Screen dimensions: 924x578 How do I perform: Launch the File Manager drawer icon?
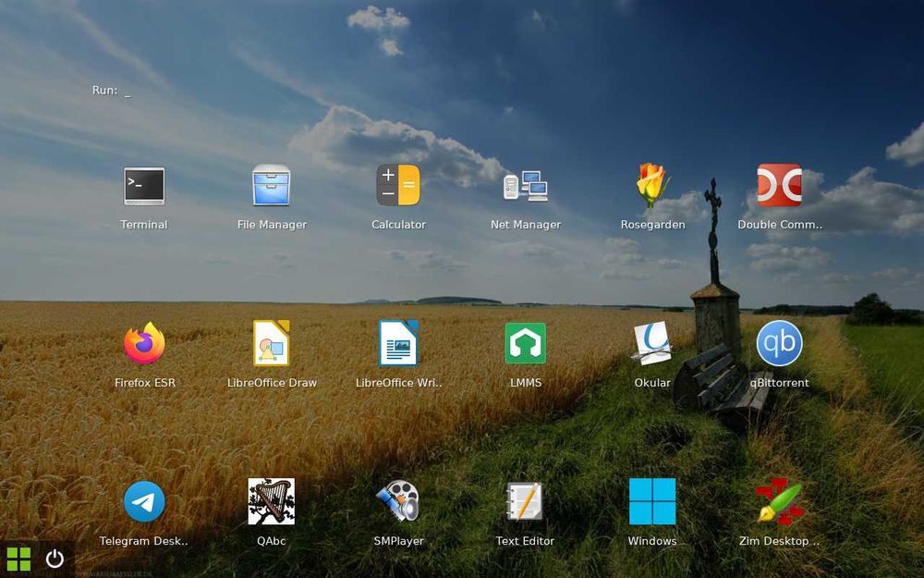[271, 185]
